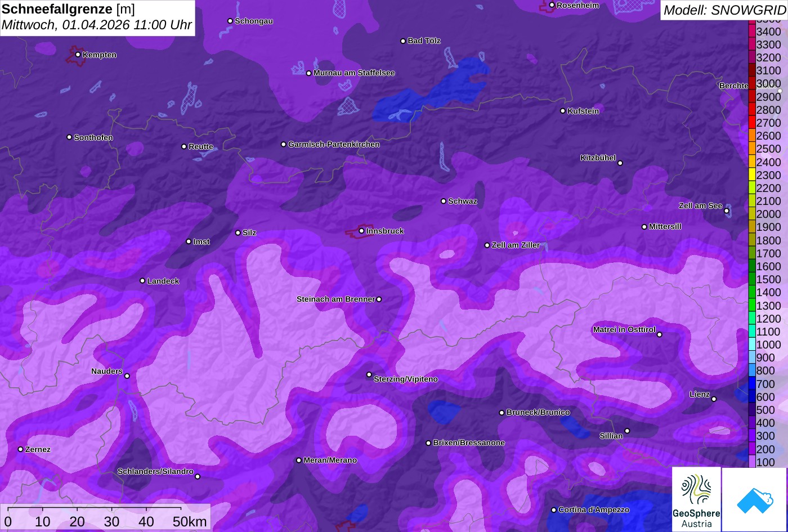788x532 pixels.
Task: Click the Lienz marker dot
Action: [714, 399]
